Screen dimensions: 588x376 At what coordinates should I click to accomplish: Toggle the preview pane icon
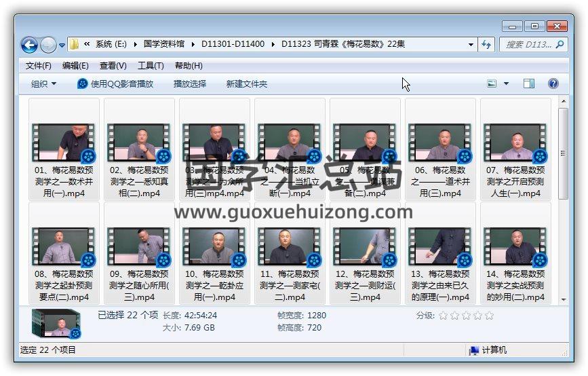(529, 83)
